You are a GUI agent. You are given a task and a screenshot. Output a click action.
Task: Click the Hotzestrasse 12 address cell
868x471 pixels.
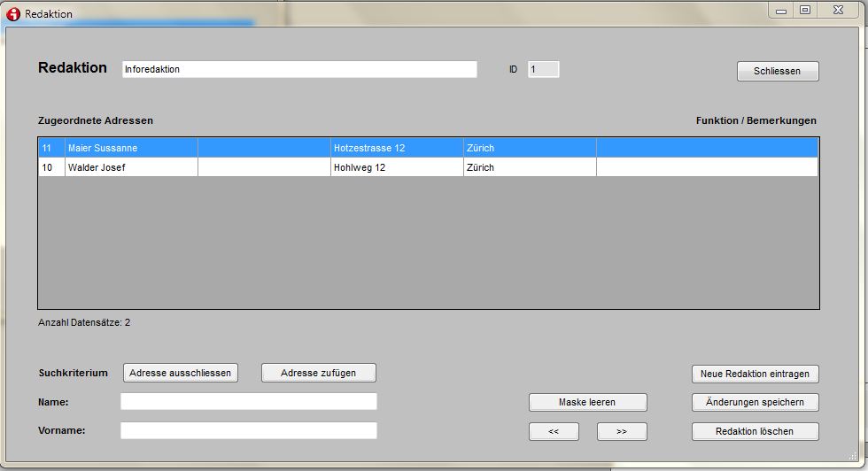396,148
